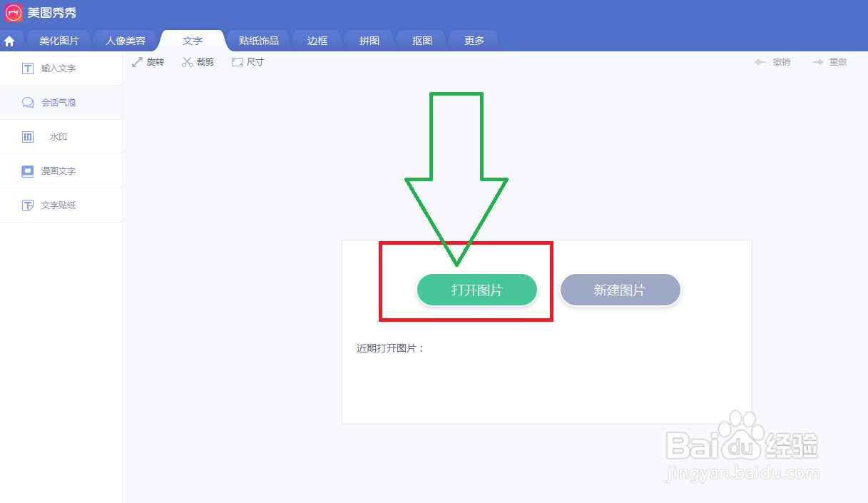Image resolution: width=868 pixels, height=503 pixels.
Task: Click the 尺寸 size icon
Action: point(238,62)
